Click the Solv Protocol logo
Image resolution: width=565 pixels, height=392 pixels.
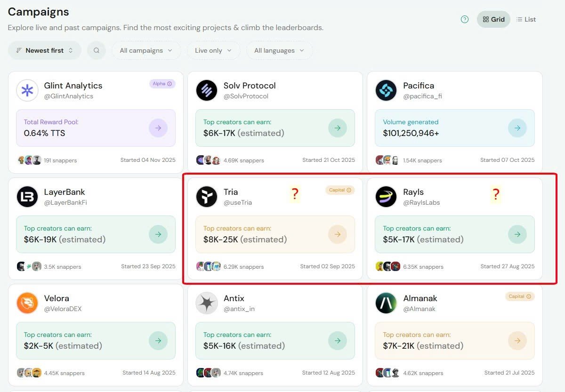tap(207, 90)
